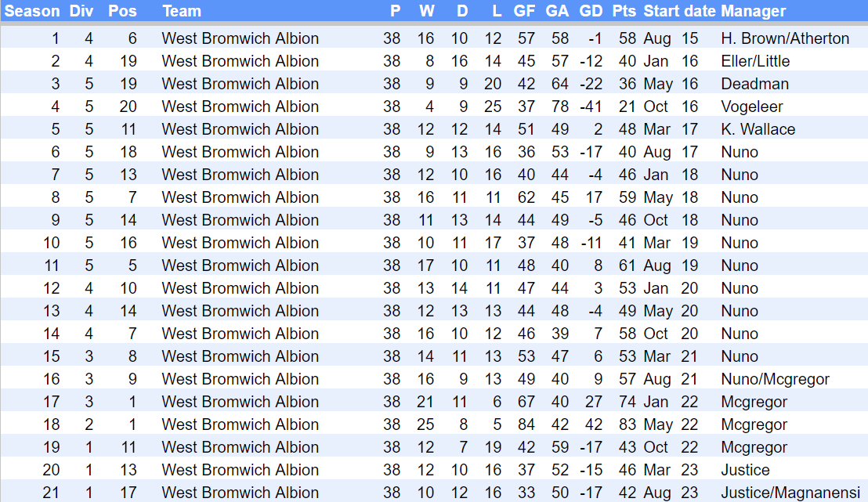Select the Manager column header
The height and width of the screenshot is (502, 868).
[x=753, y=11]
